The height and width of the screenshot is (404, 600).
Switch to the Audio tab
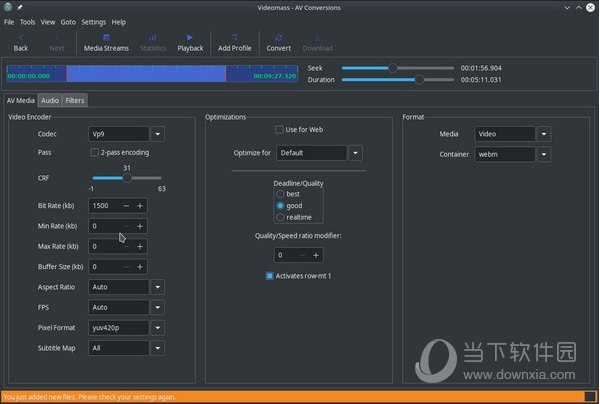tap(50, 101)
